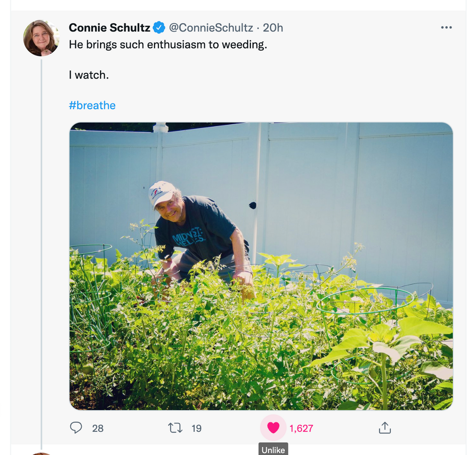Click the partially visible avatar below the tweet
This screenshot has height=455, width=476.
(41, 453)
